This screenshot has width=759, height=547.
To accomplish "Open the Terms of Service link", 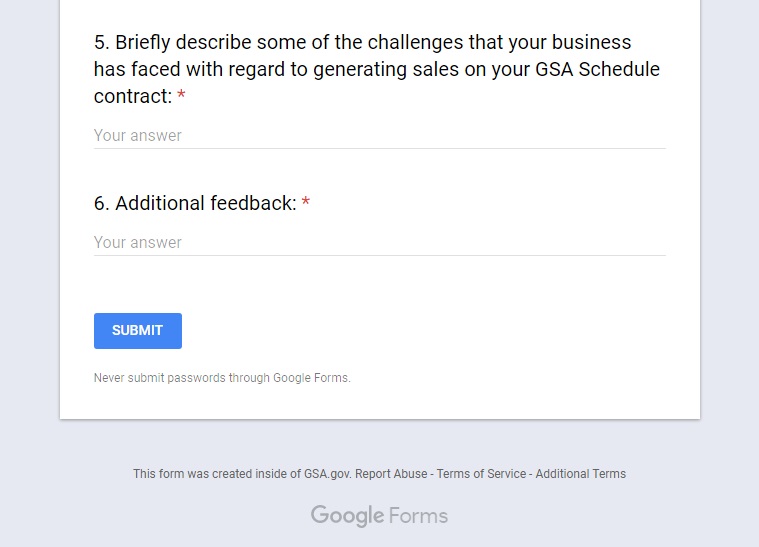I will (x=481, y=474).
